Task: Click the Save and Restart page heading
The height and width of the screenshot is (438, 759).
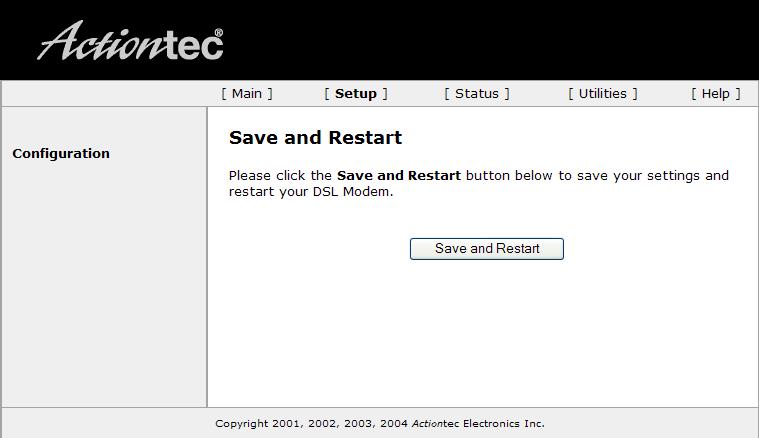Action: (x=316, y=137)
